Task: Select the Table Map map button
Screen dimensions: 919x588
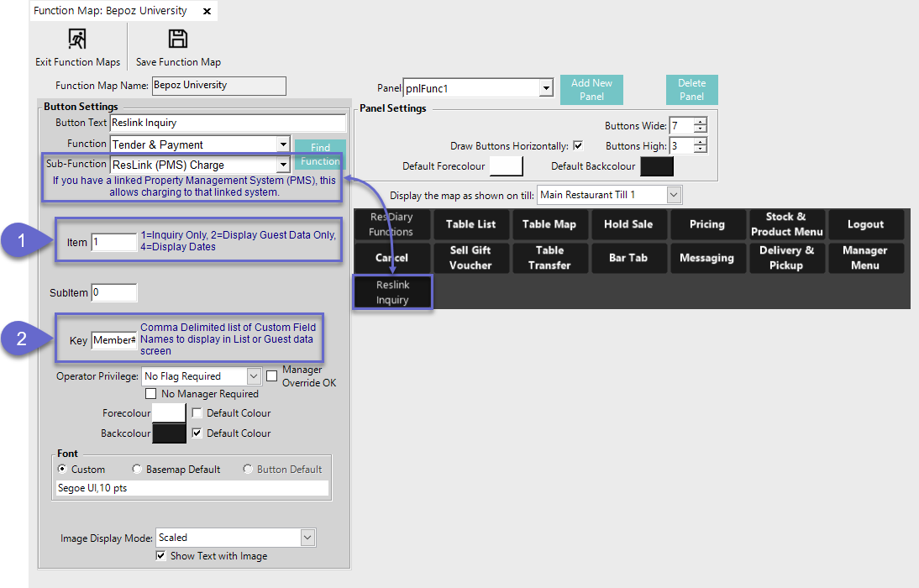Action: [x=549, y=224]
